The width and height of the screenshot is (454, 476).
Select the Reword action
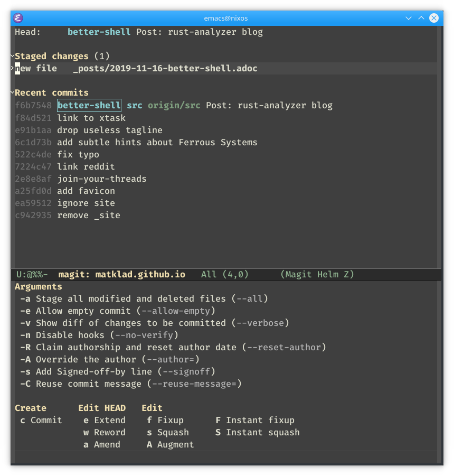105,433
